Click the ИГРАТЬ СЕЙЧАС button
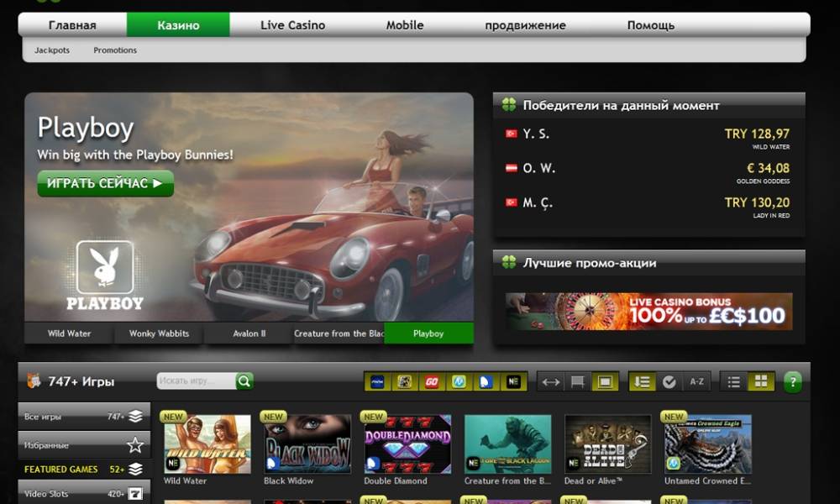Screen dimensions: 840x504 [x=106, y=183]
